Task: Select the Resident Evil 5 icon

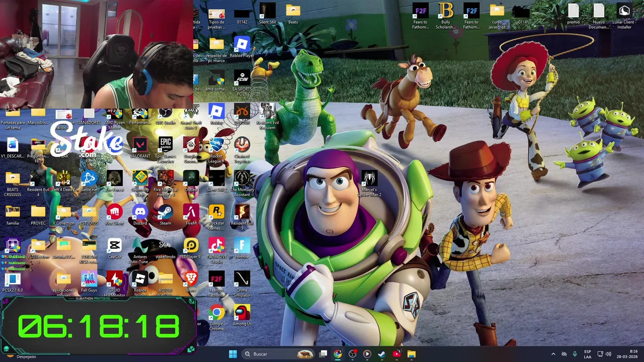Action: tap(242, 217)
